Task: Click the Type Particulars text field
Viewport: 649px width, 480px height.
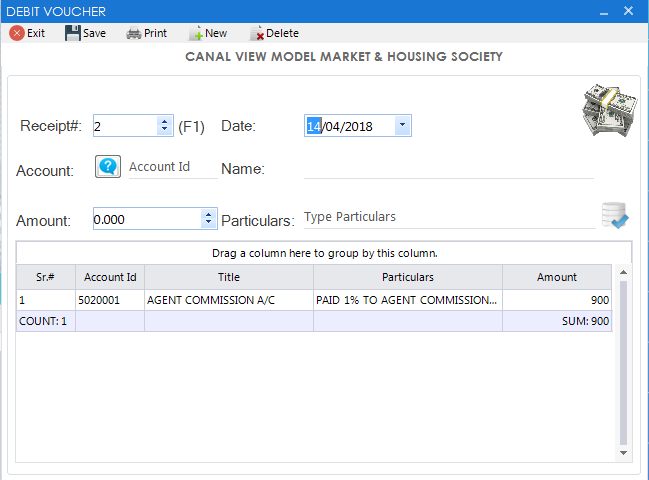Action: [448, 217]
